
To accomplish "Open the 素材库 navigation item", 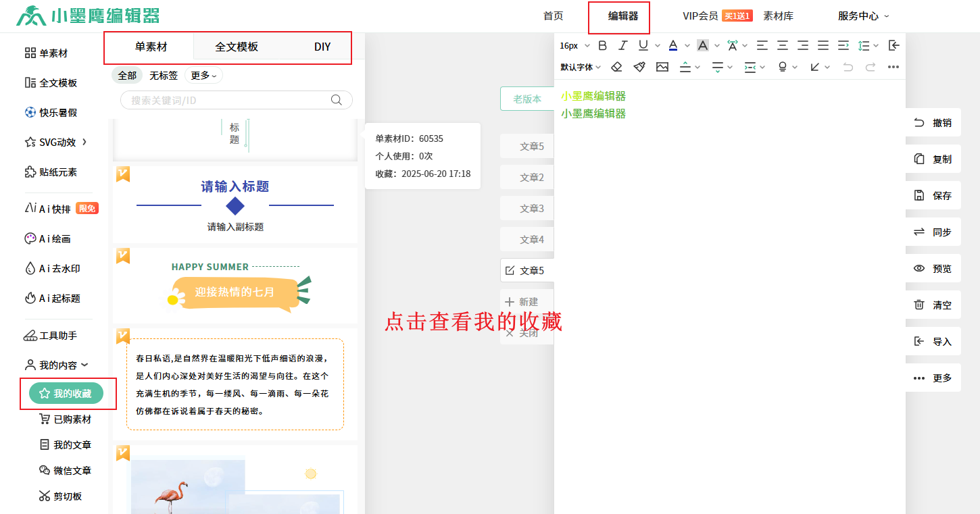I will (778, 16).
